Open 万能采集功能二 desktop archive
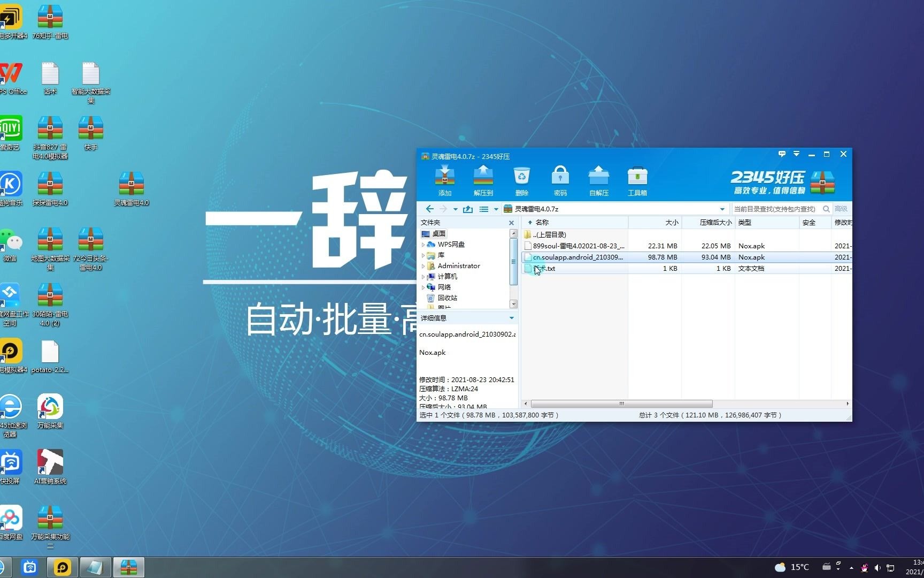The image size is (924, 578). 50,528
